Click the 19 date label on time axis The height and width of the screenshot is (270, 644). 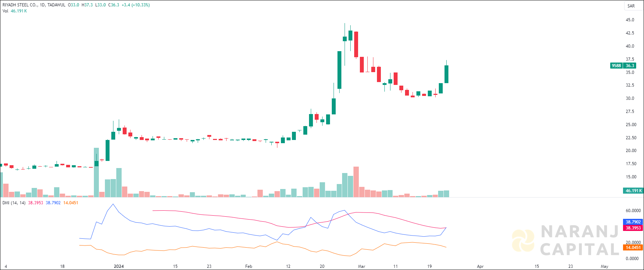tap(430, 266)
